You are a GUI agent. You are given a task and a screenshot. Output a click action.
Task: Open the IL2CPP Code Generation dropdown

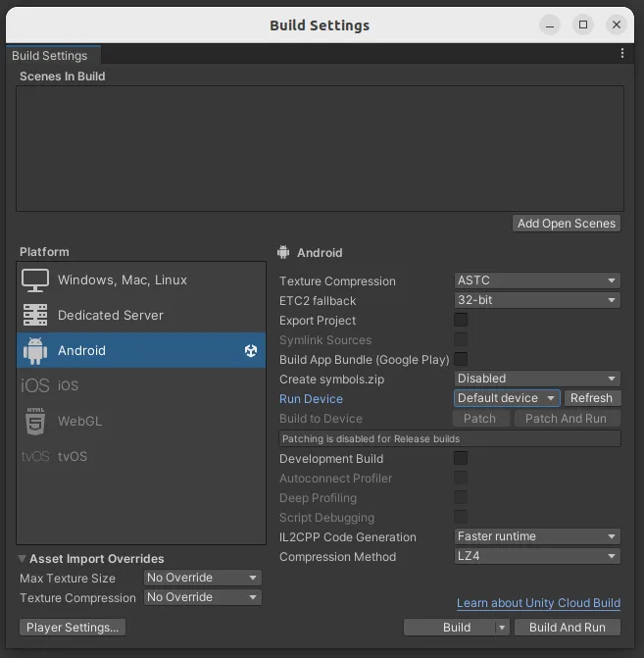[x=537, y=536]
